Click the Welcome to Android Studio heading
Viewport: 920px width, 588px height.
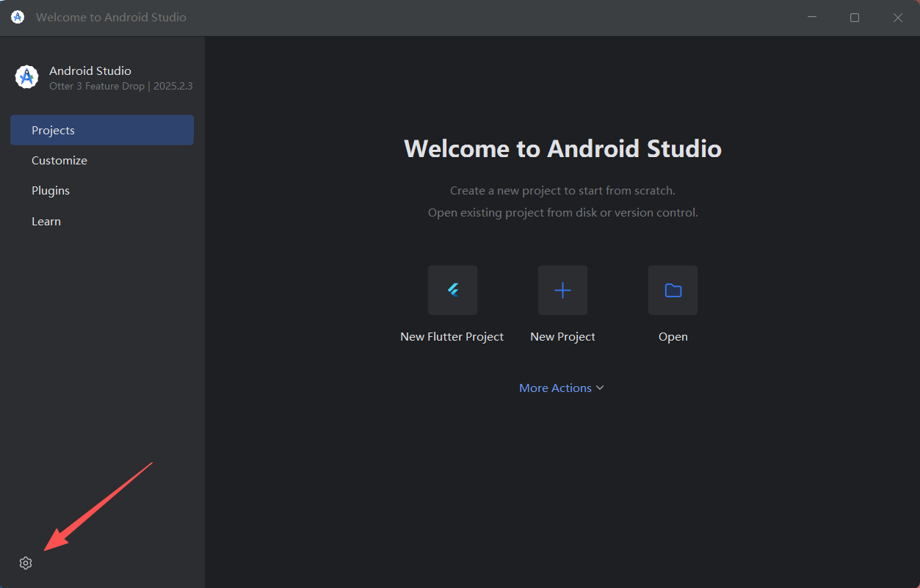point(562,148)
